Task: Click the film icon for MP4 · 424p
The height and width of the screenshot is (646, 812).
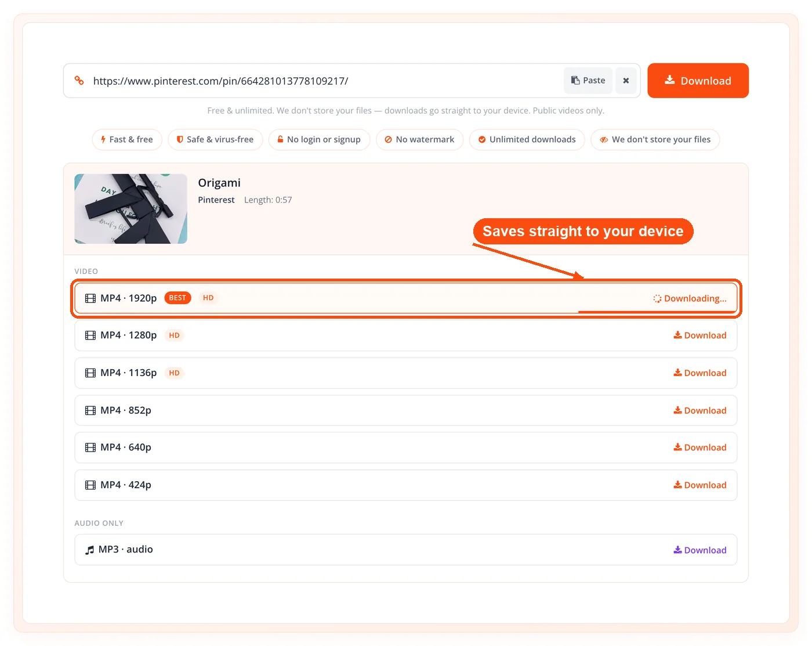Action: [90, 485]
